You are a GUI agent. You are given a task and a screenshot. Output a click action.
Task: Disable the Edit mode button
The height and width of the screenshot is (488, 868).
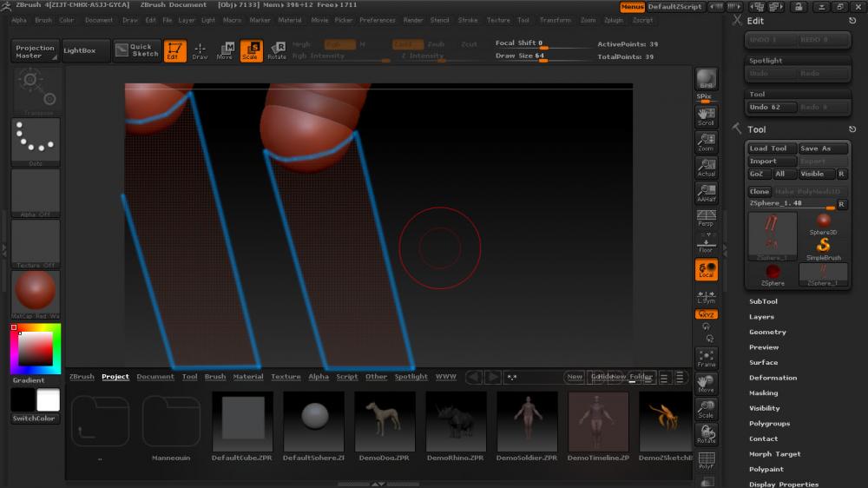(174, 50)
